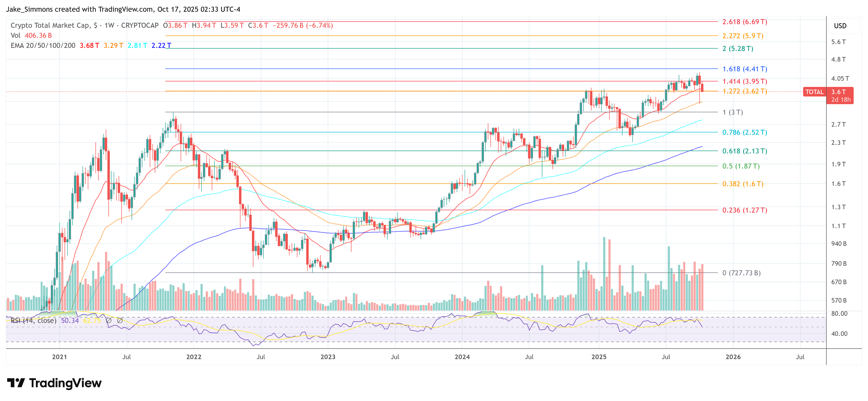Click the 2025 label on time axis
The image size is (868, 401).
point(599,357)
